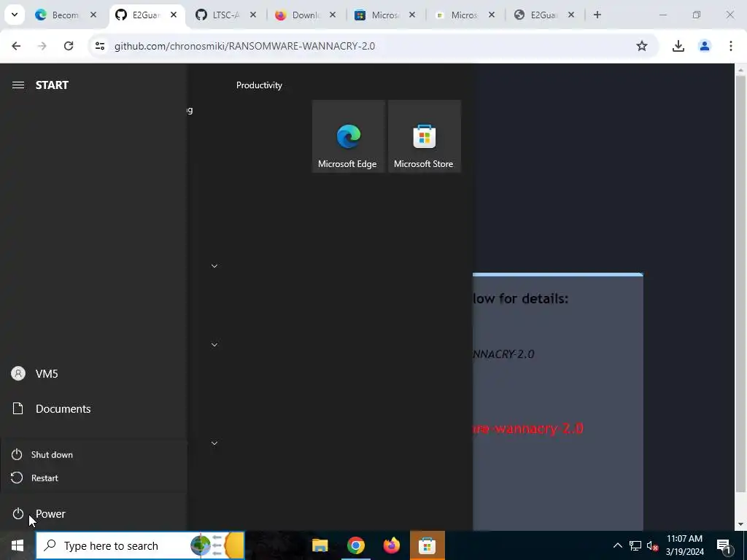Expand the bottom tile group chevron
747x560 pixels.
click(214, 443)
